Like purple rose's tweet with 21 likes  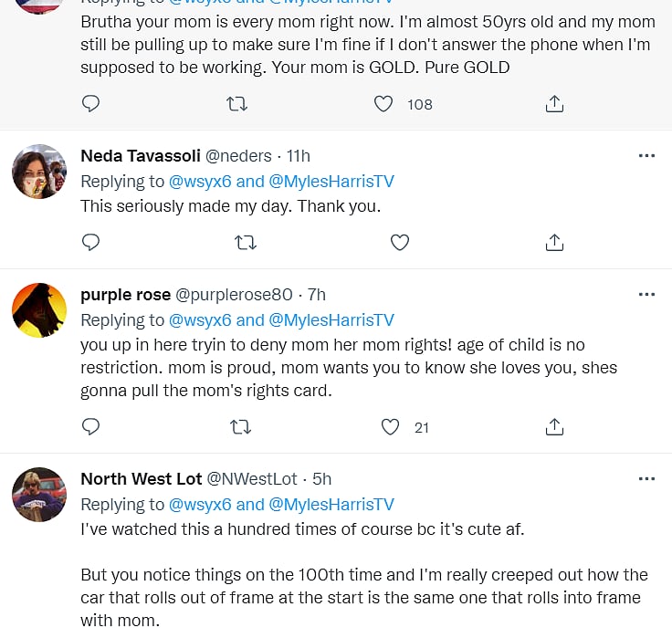[x=391, y=426]
